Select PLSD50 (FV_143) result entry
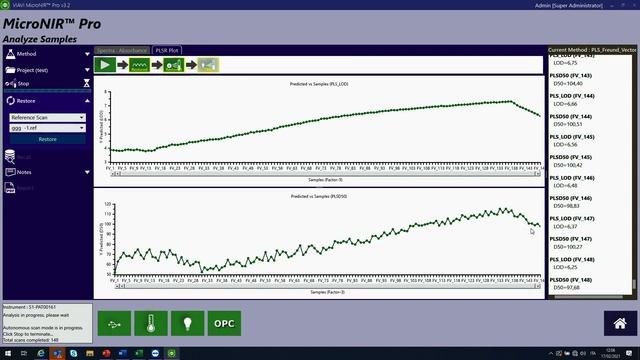The image size is (640, 360). [x=571, y=76]
